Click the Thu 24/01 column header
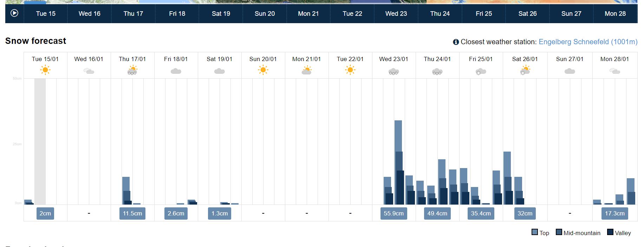The height and width of the screenshot is (247, 644). click(437, 59)
